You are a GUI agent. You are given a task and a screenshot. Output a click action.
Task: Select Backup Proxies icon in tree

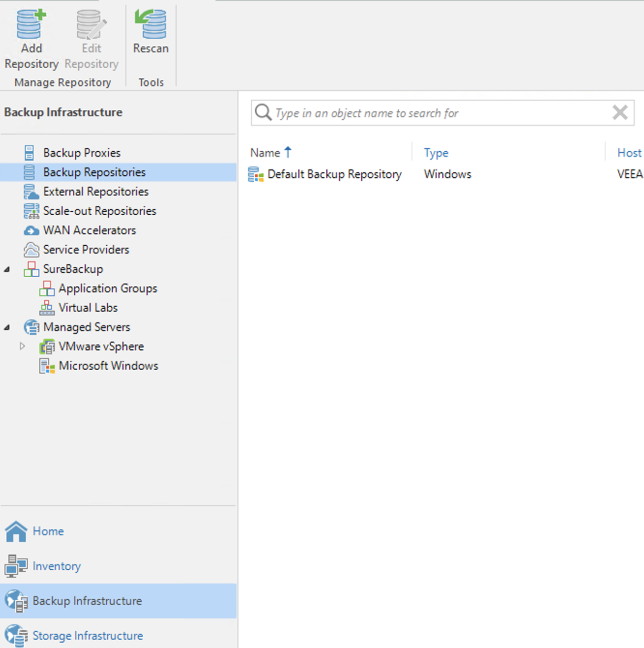(30, 153)
